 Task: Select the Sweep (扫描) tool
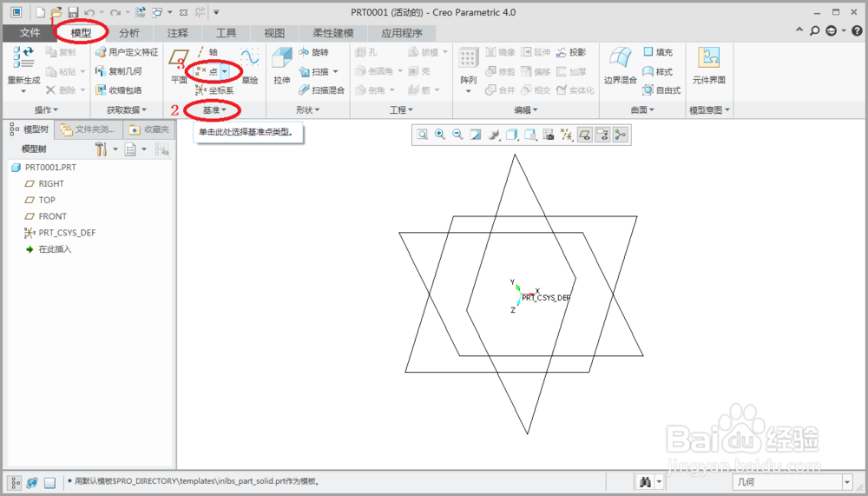pos(314,71)
